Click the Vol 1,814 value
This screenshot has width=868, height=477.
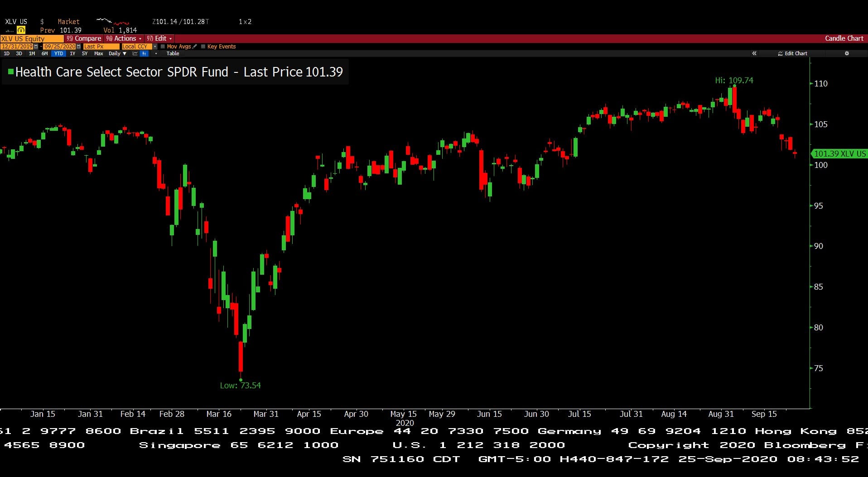[120, 30]
